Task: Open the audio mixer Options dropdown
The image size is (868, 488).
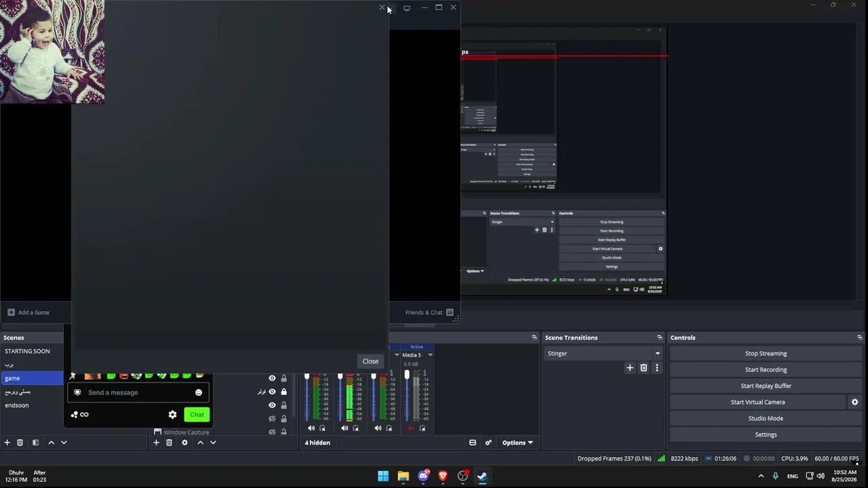Action: pyautogui.click(x=517, y=443)
